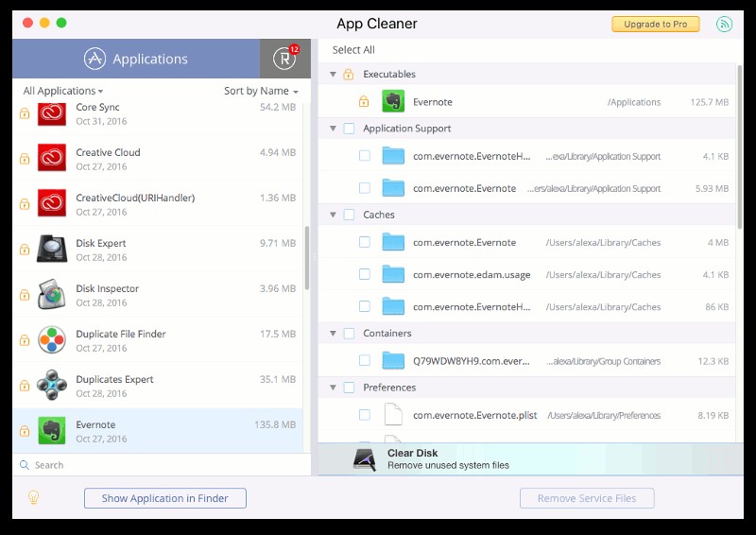Image resolution: width=756 pixels, height=535 pixels.
Task: Click the lightbulb tips icon
Action: point(33,497)
